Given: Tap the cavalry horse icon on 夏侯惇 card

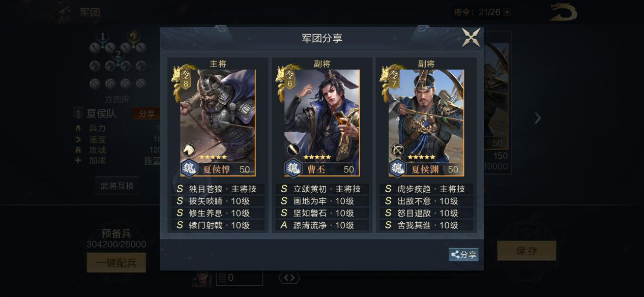Looking at the screenshot, I should click(189, 150).
